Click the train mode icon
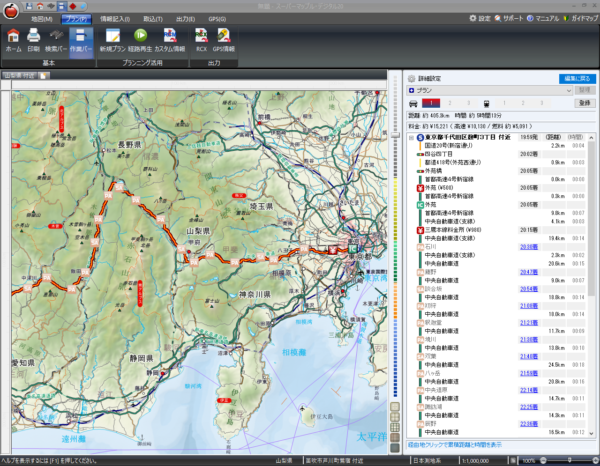 point(486,103)
